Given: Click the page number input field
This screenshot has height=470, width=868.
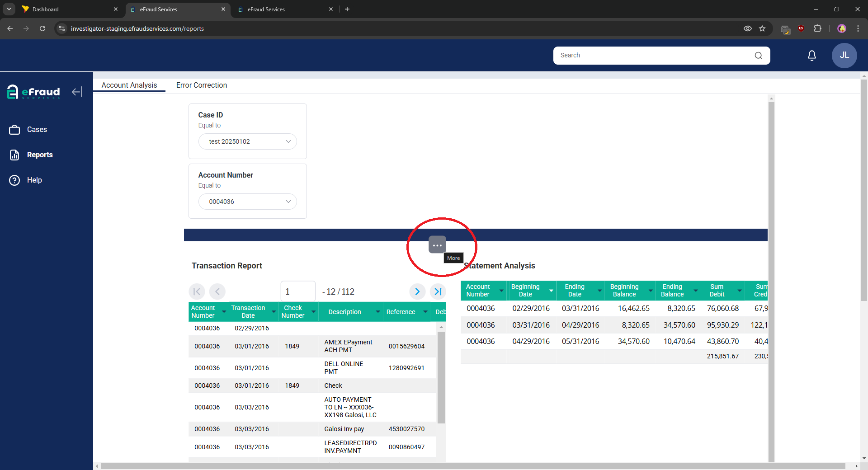Looking at the screenshot, I should pyautogui.click(x=298, y=291).
